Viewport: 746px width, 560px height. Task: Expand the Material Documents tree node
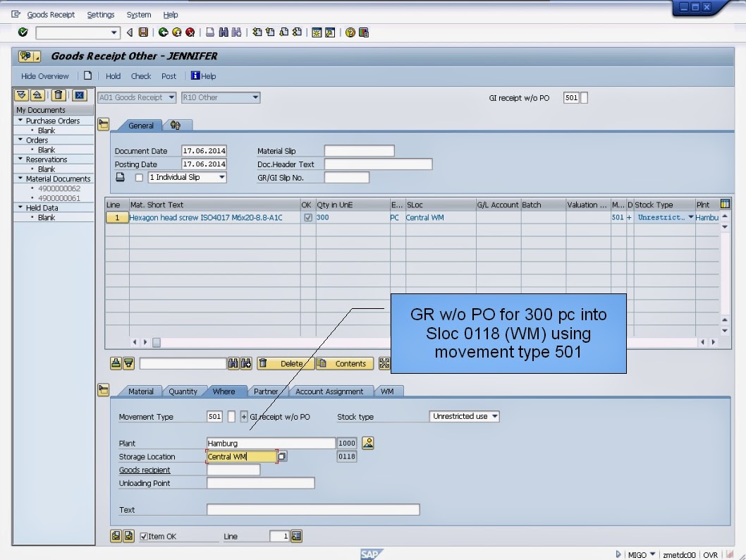[x=19, y=178]
